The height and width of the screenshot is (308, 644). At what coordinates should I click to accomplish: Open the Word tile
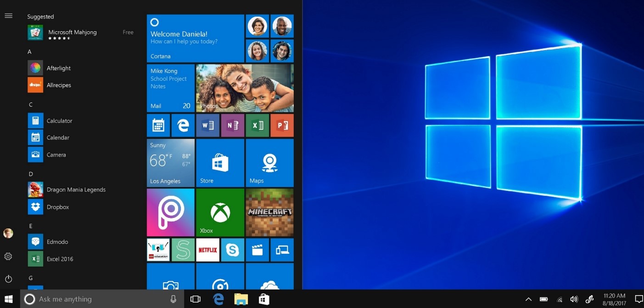coord(207,125)
